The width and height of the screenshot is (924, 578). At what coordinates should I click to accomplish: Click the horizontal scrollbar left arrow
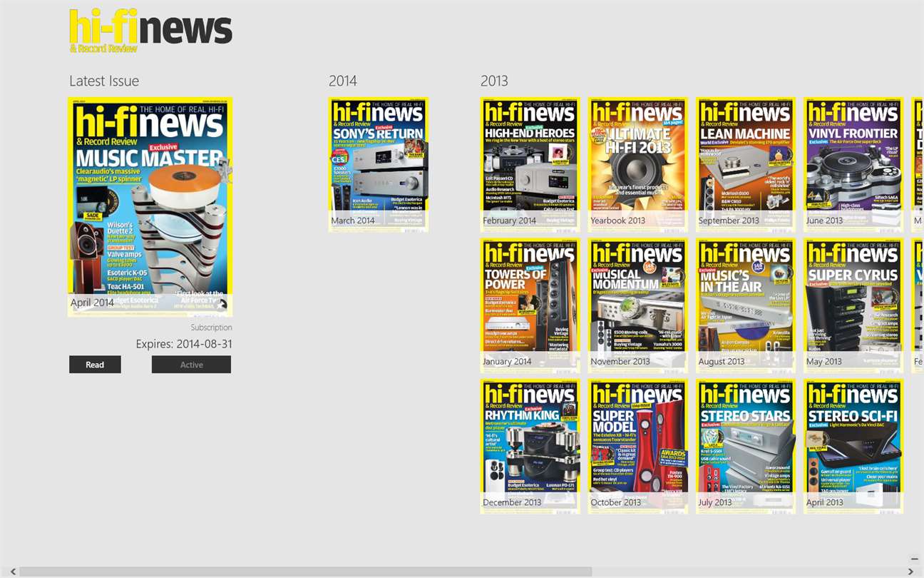pos(13,572)
